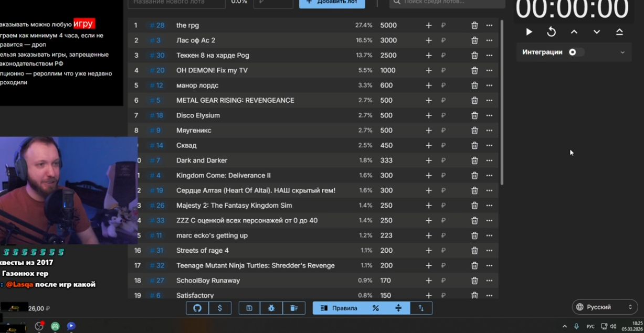644x333 pixels.
Task: Click the blue play icon in taskbar
Action: (71, 326)
